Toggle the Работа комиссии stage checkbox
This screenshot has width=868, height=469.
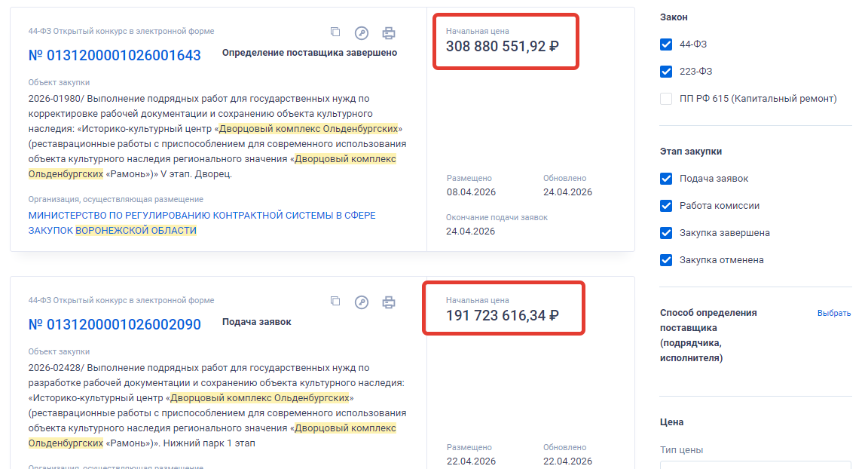(666, 206)
